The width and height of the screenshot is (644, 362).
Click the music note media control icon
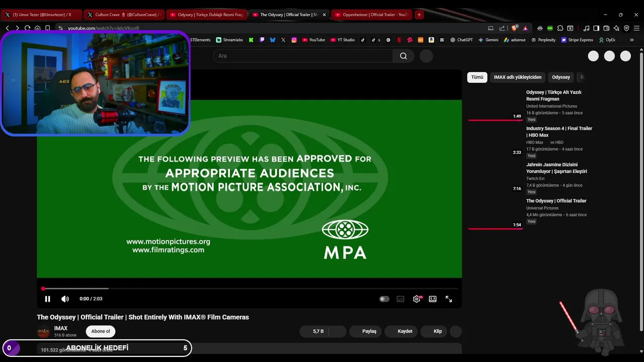586,28
